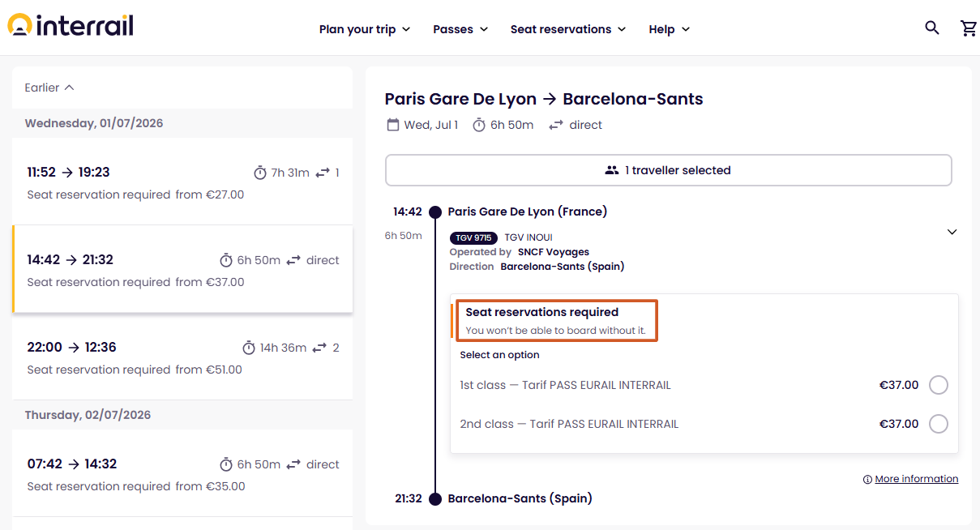Screen dimensions: 980x530
Task: Open the shopping cart icon
Action: pyautogui.click(x=969, y=28)
